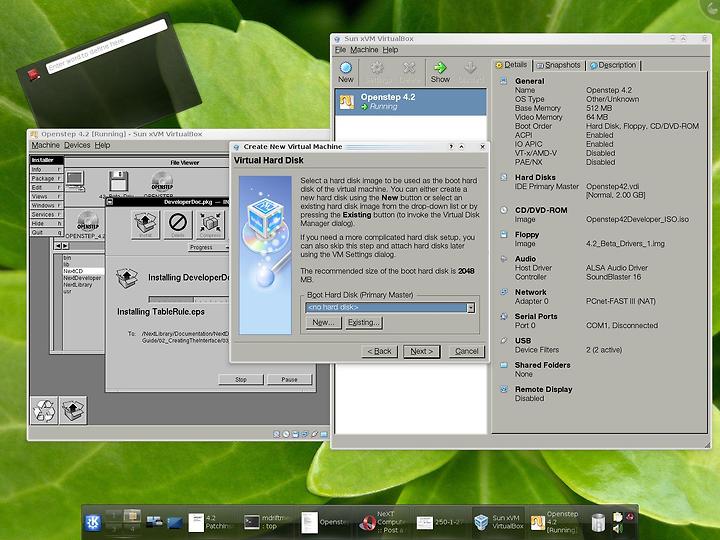Viewport: 720px width, 540px height.
Task: Click the trash icon in the KDE panel
Action: 598,523
